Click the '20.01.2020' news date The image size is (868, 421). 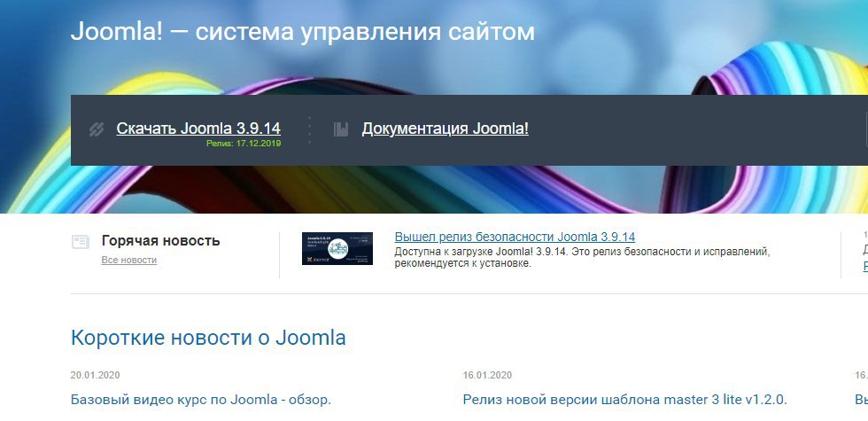click(x=96, y=375)
